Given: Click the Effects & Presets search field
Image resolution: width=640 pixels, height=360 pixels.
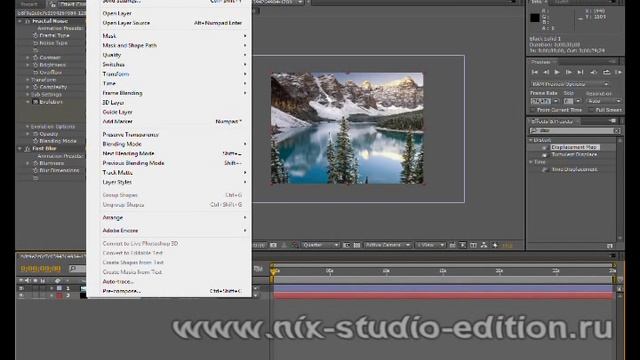Looking at the screenshot, I should click(x=575, y=131).
